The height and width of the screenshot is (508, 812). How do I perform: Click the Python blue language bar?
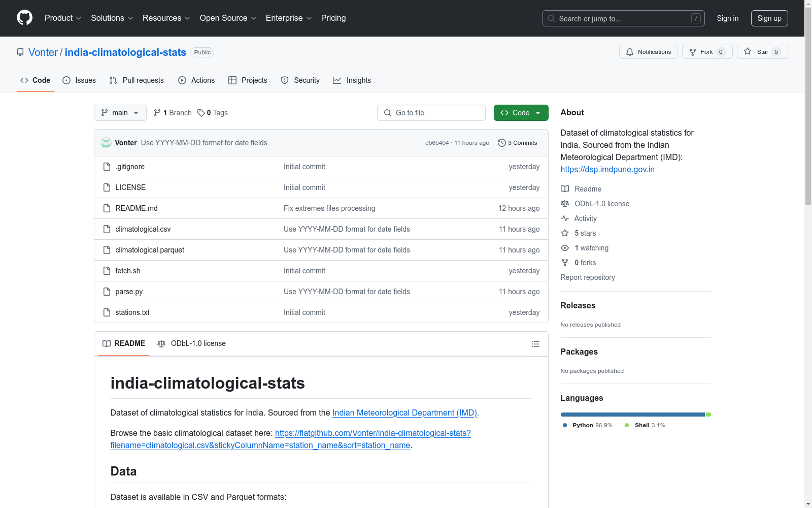click(x=633, y=415)
